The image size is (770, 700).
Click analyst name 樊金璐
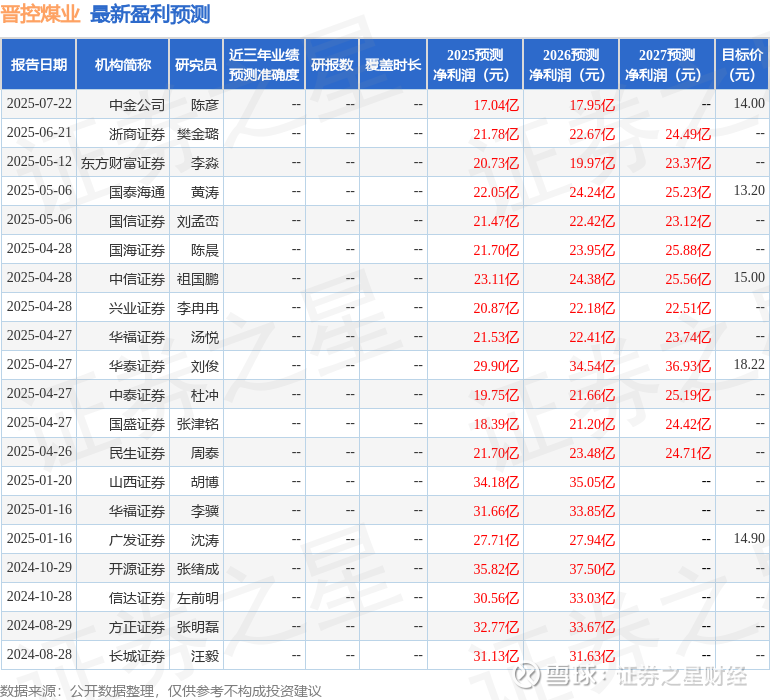click(198, 134)
